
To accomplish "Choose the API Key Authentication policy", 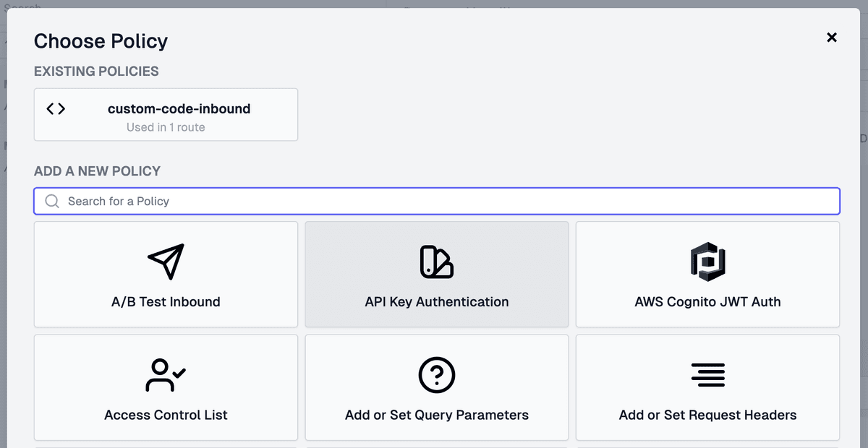I will pos(436,275).
